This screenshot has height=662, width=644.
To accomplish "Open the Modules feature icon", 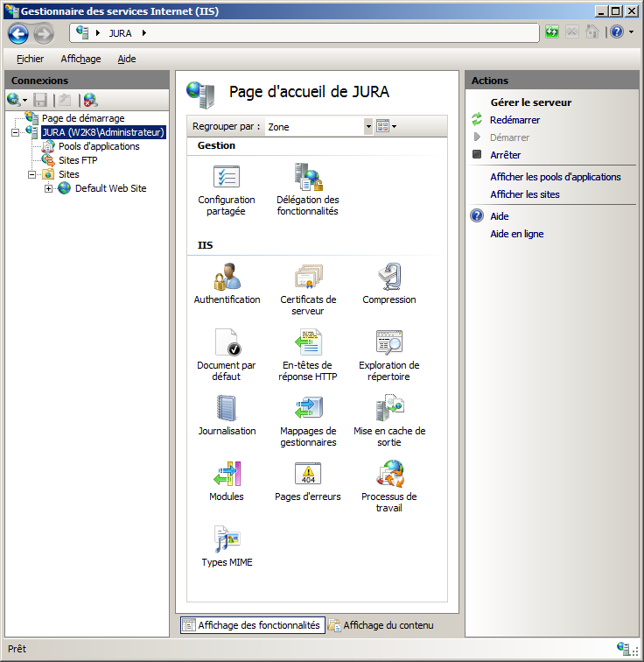I will pyautogui.click(x=227, y=475).
